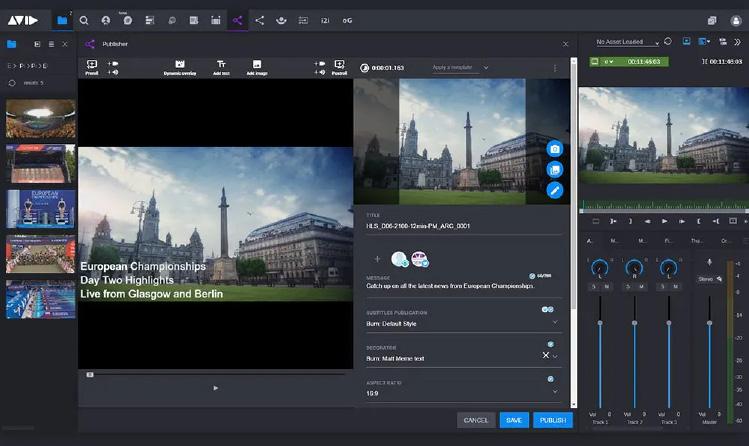Viewport: 749px width, 446px height.
Task: Open the search icon in top toolbar
Action: [84, 19]
